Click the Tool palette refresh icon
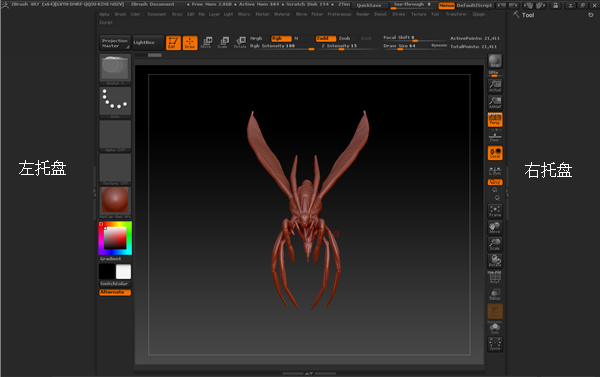 [590, 15]
